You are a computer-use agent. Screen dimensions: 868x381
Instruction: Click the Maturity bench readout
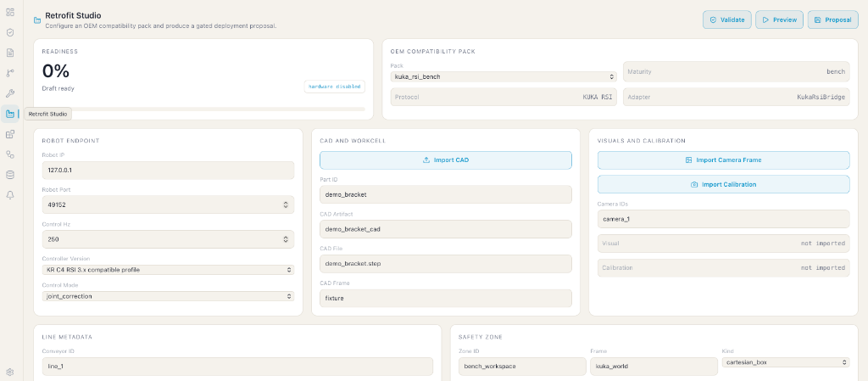737,71
